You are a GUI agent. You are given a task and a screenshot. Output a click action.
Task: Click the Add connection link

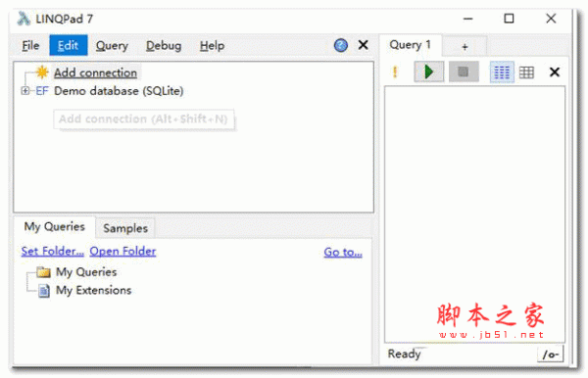tap(95, 72)
